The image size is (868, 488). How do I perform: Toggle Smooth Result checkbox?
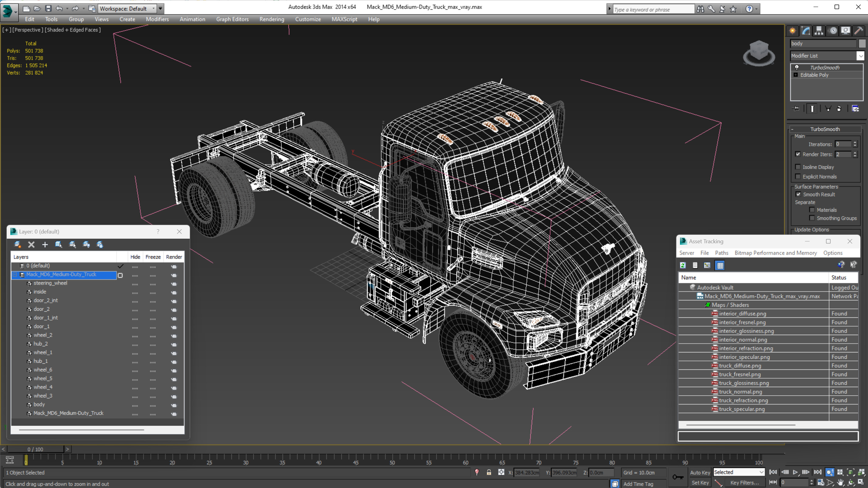point(798,194)
